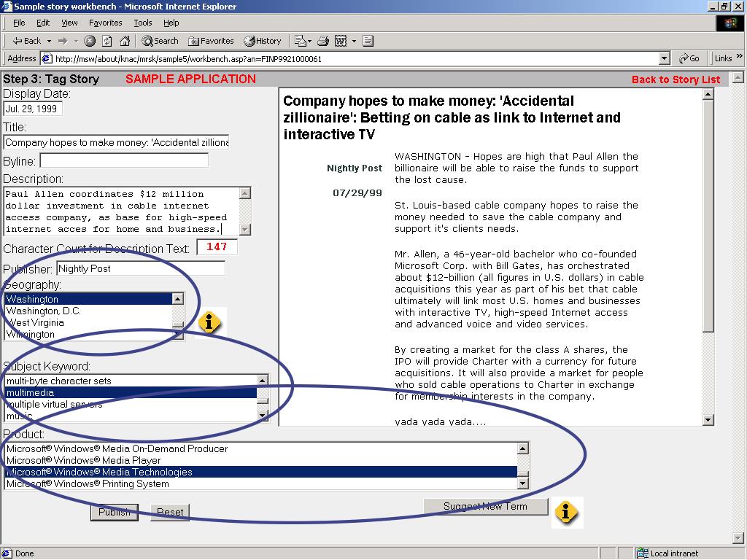Click the Reset button
The width and height of the screenshot is (747, 560).
point(170,512)
